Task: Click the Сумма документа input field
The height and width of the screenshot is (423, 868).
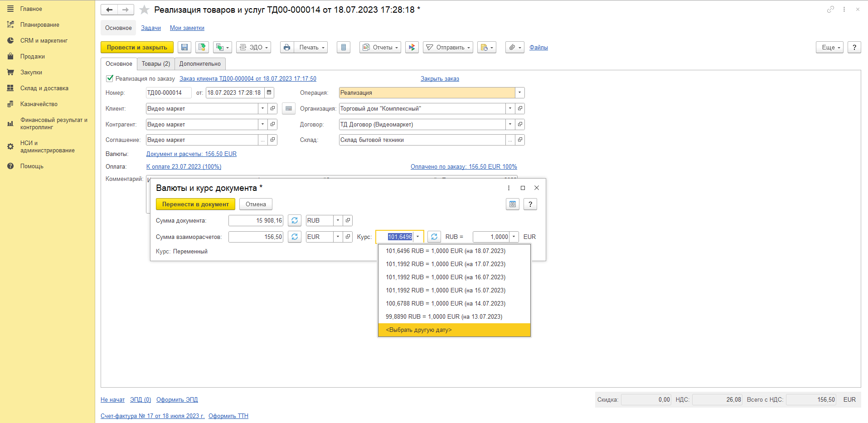Action: 256,220
